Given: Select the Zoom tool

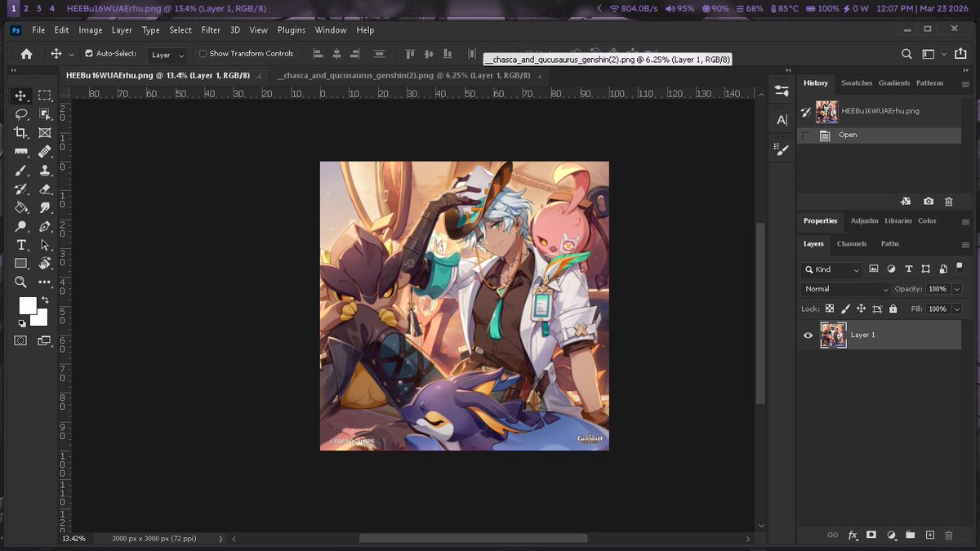Looking at the screenshot, I should coord(21,282).
